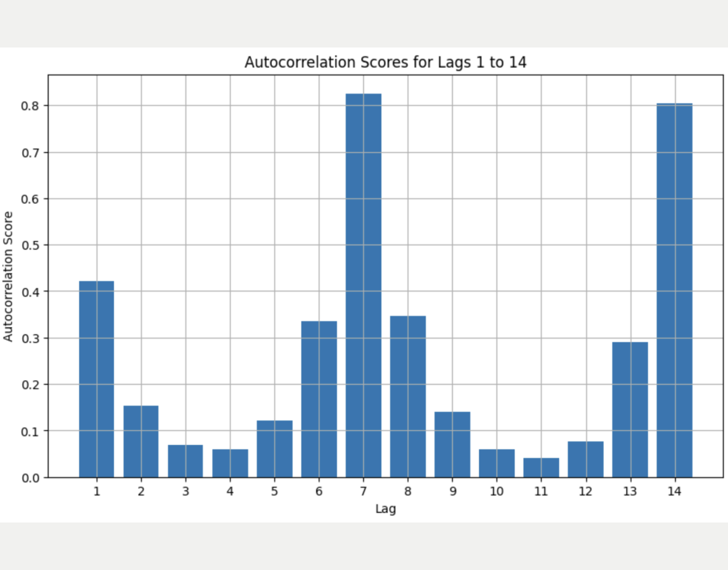This screenshot has width=728, height=570.
Task: Click the chart title 'Autocorrelation Scores for Lags 1 to 14'
Action: coord(386,62)
